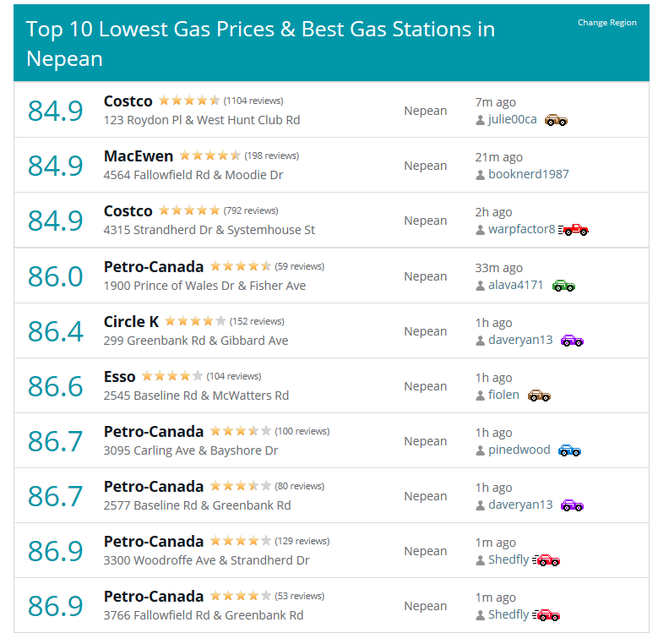Open reviews count (1104 reviews) for Costco
658x644 pixels.
point(253,101)
